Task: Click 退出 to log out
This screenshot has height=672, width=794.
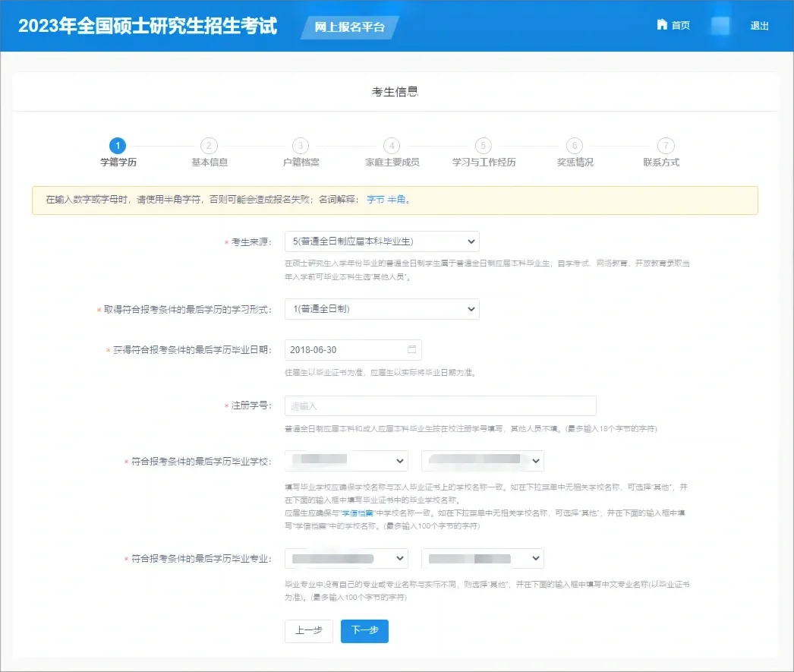Action: (x=759, y=25)
